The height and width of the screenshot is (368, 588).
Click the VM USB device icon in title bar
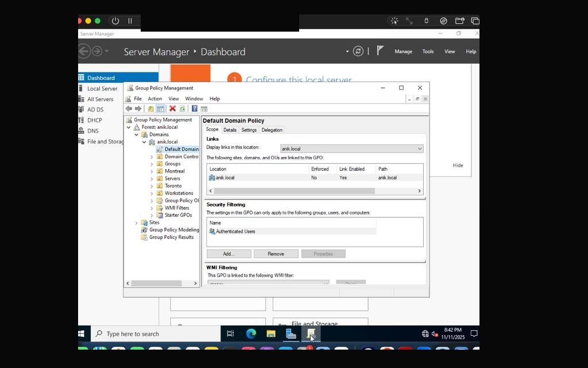tap(427, 21)
